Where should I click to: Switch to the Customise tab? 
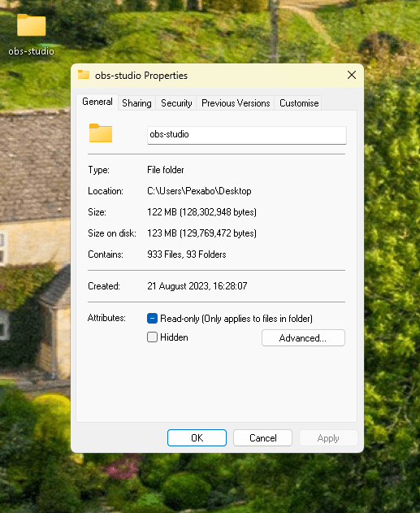(299, 103)
